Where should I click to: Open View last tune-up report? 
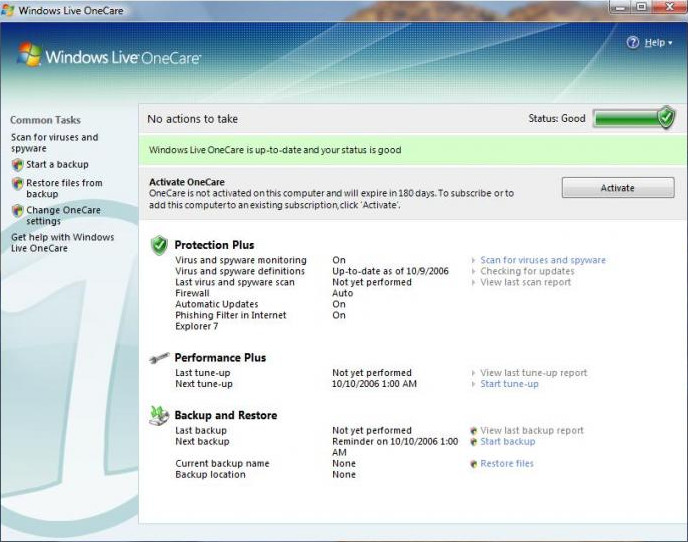pos(534,373)
